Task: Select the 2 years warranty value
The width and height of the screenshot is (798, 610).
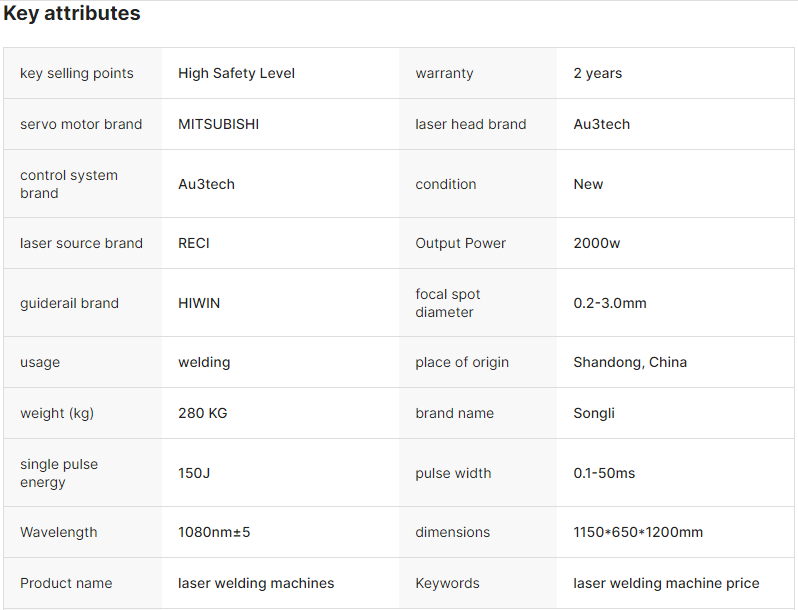Action: coord(597,73)
